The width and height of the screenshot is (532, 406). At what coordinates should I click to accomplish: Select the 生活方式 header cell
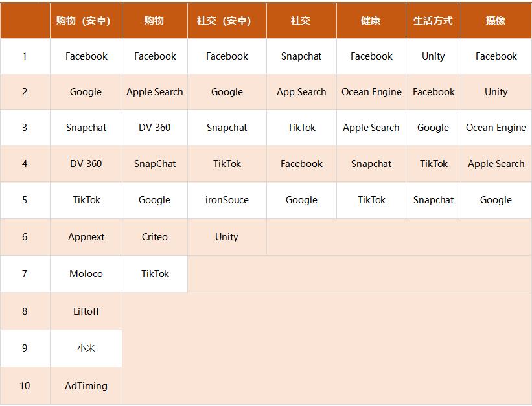coord(433,21)
